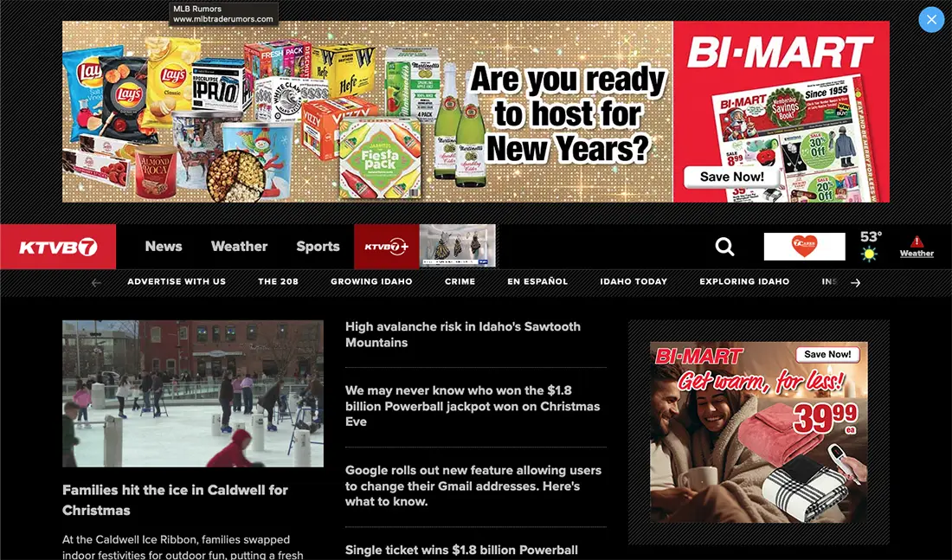This screenshot has width=952, height=560.
Task: Close the top banner ad overlay
Action: pyautogui.click(x=930, y=19)
